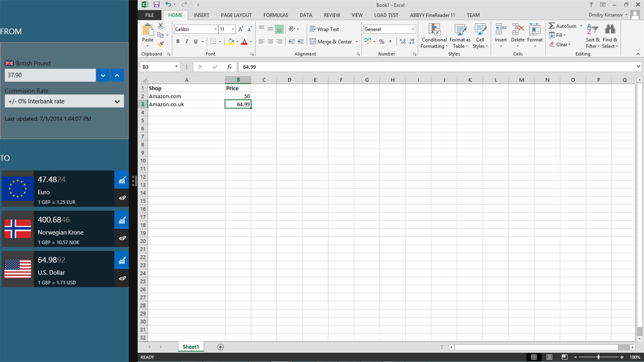Open the Font Color dropdown arrow

(251, 42)
